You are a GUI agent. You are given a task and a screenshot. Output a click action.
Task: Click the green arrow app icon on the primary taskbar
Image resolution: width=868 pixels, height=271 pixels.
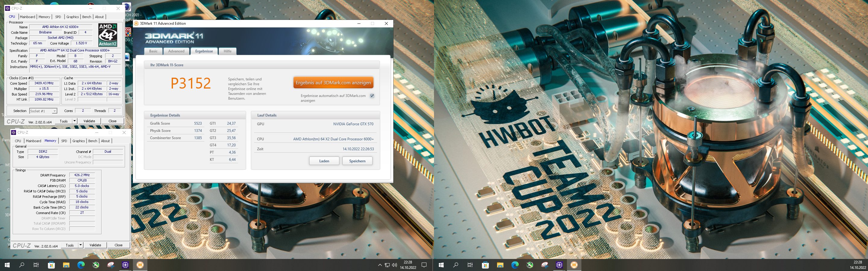96,265
